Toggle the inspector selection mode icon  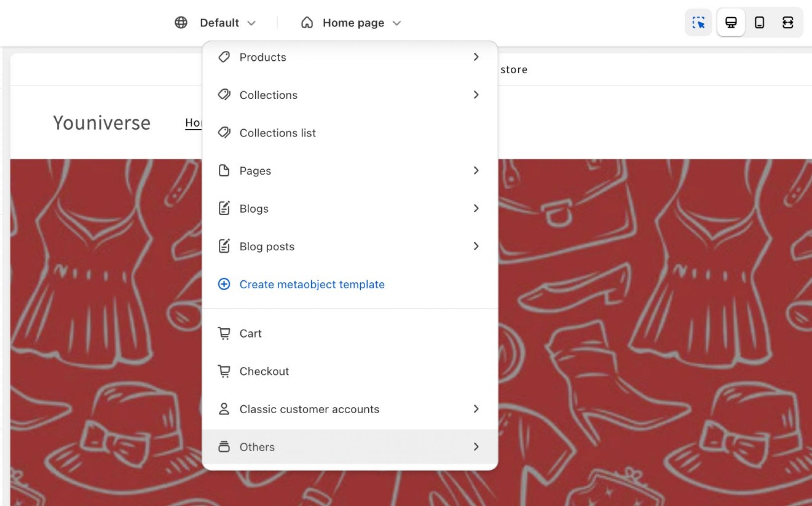click(698, 23)
